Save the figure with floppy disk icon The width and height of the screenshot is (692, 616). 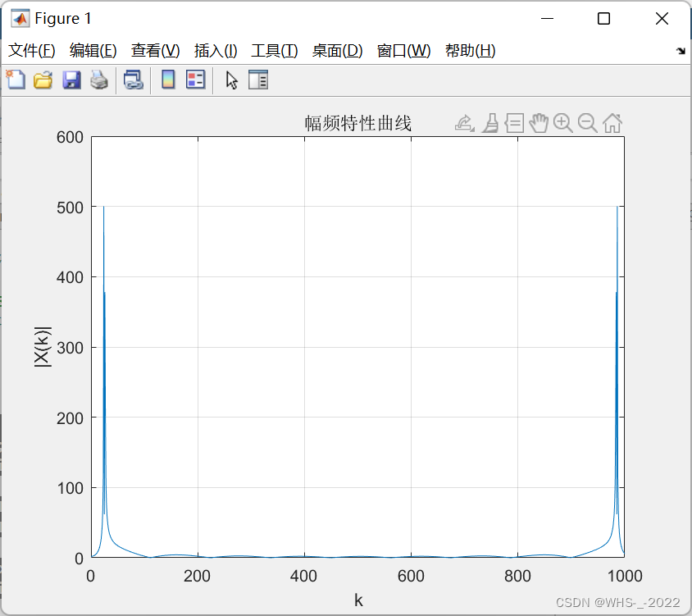(x=71, y=80)
